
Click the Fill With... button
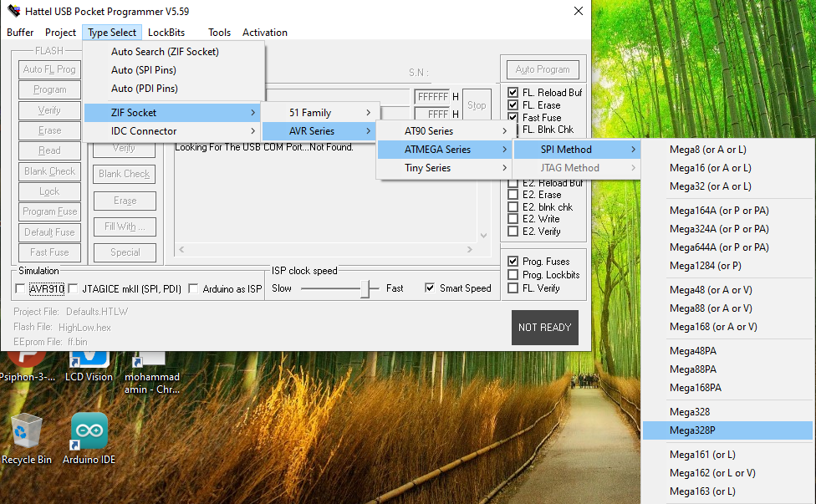pyautogui.click(x=125, y=227)
